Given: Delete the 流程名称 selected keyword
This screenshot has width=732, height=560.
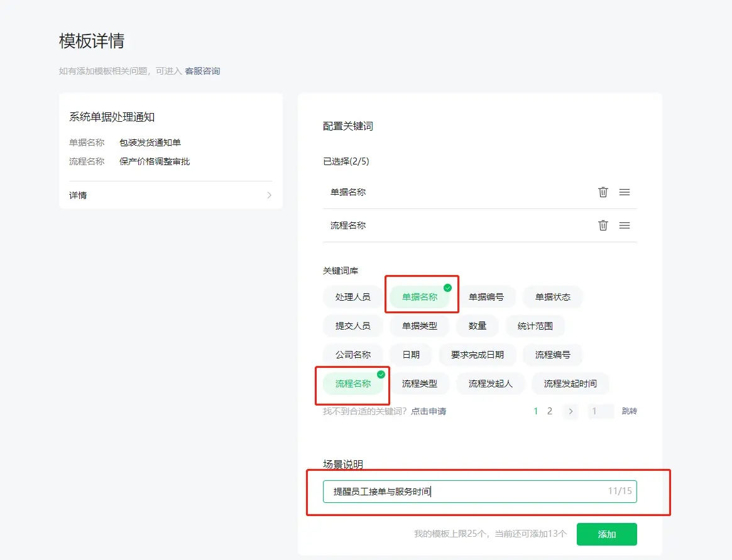Looking at the screenshot, I should pyautogui.click(x=603, y=225).
